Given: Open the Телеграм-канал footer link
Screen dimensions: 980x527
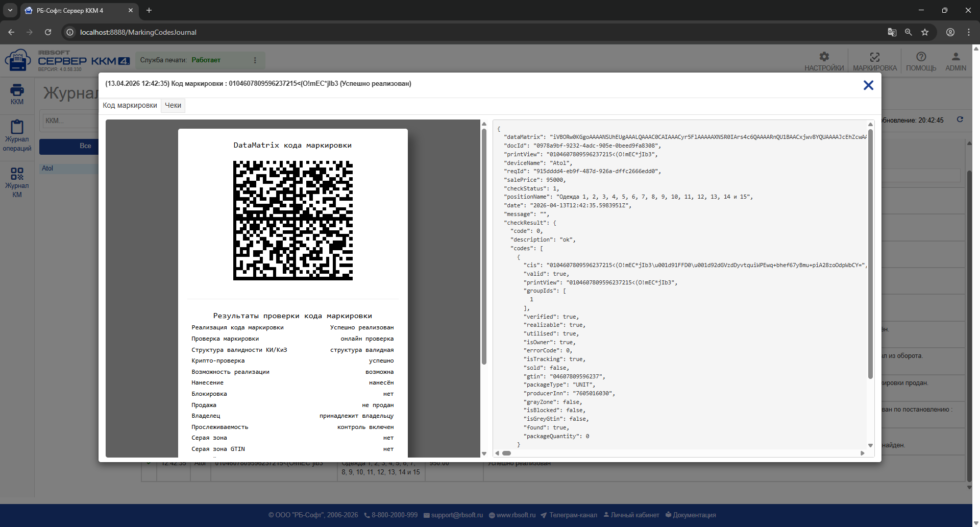Looking at the screenshot, I should pos(569,515).
